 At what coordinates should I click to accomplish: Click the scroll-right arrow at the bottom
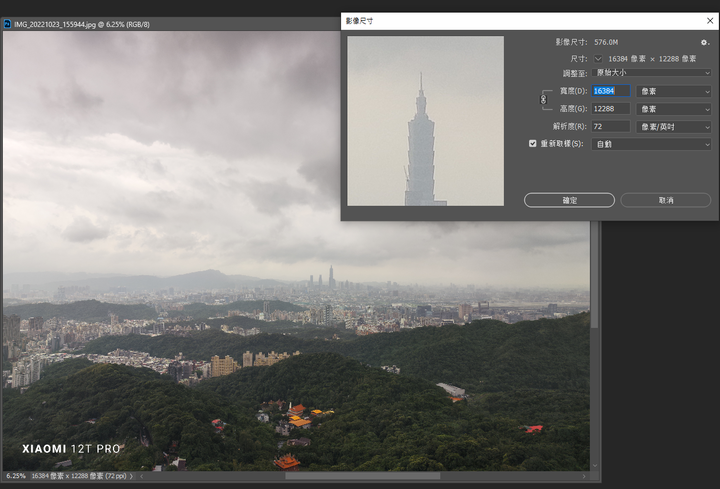(584, 477)
